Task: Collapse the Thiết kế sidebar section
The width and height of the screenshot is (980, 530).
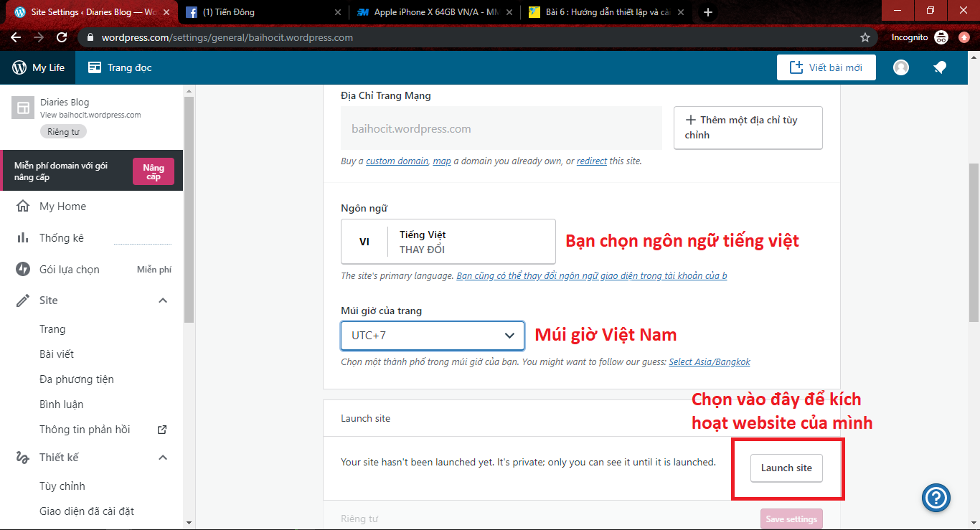Action: [163, 458]
